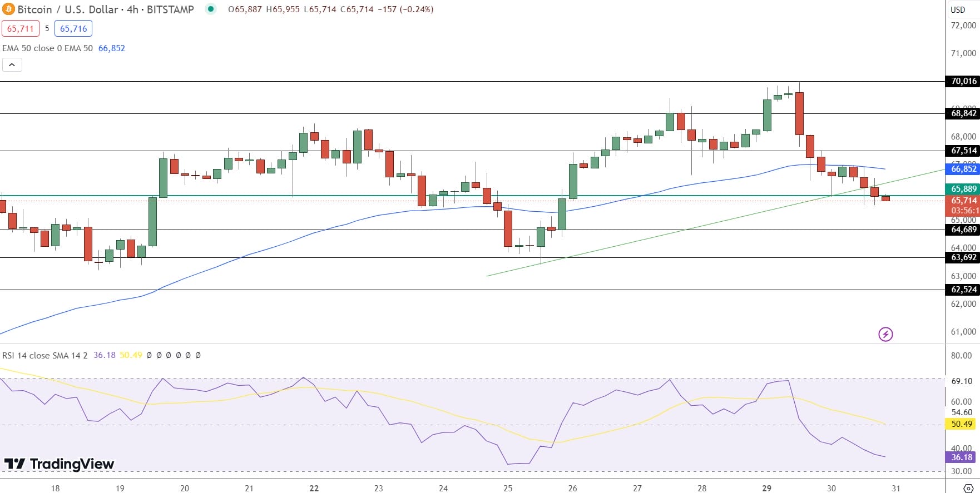Click the purple 36.18 RSI value label

962,457
